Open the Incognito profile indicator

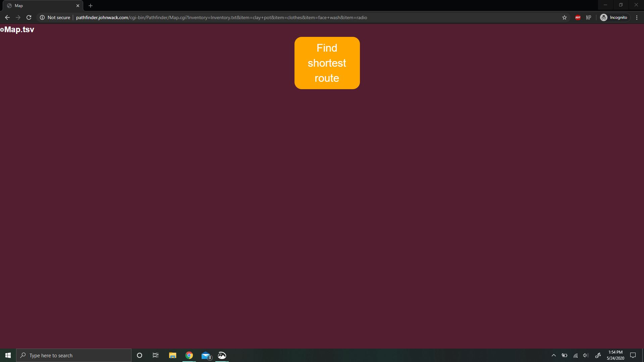[614, 17]
